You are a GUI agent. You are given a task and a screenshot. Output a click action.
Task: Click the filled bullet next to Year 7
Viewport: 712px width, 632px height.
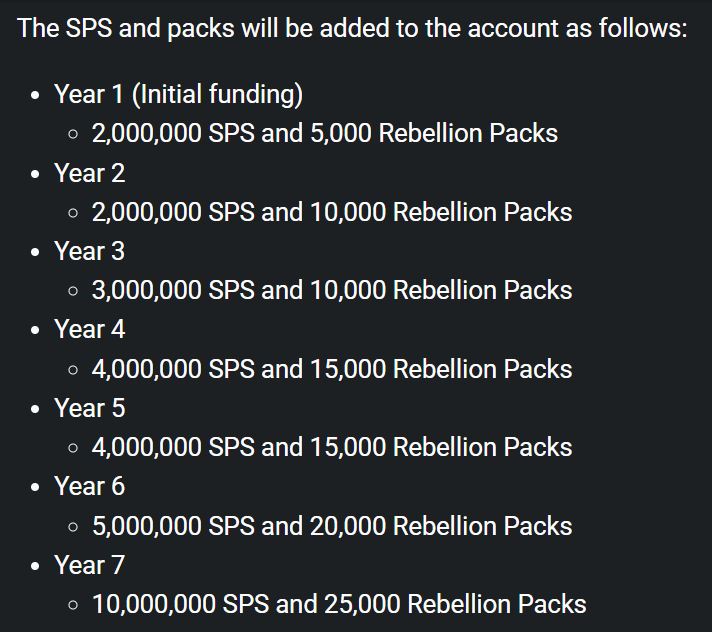35,566
